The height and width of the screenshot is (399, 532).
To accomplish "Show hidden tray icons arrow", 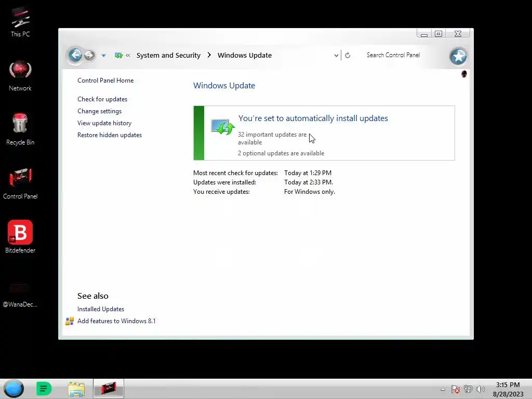I will click(x=443, y=389).
